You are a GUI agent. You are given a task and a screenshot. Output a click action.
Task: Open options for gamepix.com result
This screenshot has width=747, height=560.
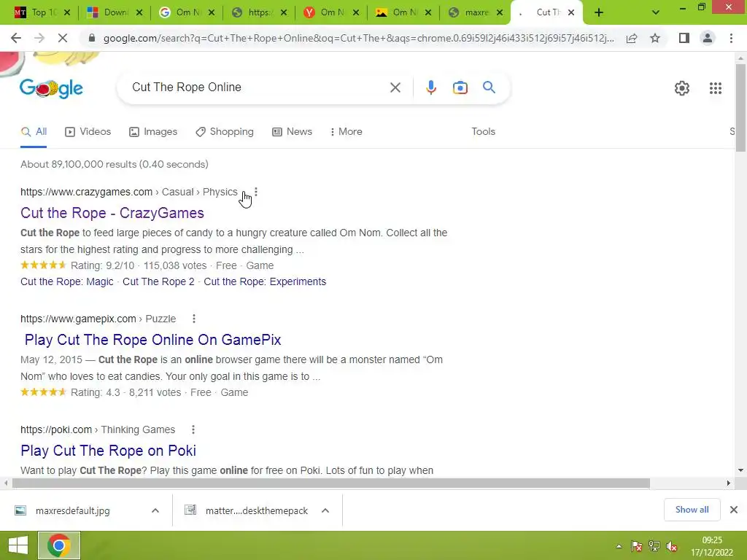tap(194, 319)
